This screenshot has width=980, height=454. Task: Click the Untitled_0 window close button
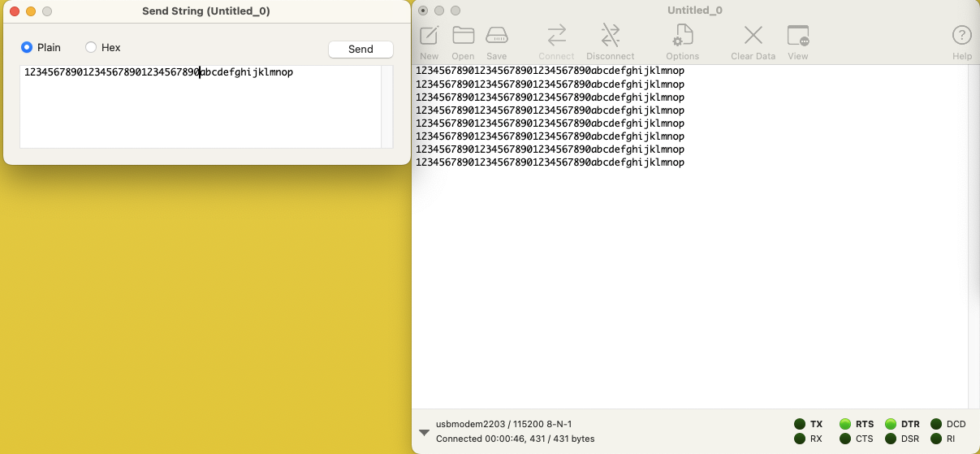[423, 11]
